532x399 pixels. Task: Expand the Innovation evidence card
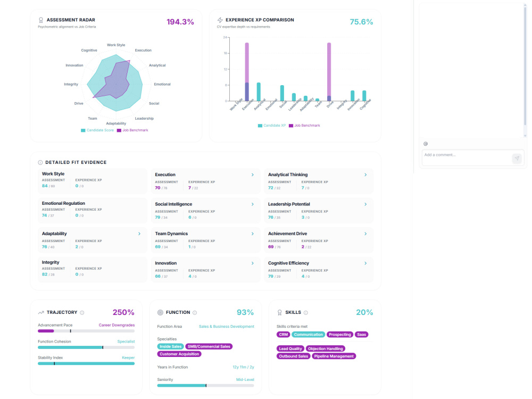[252, 263]
